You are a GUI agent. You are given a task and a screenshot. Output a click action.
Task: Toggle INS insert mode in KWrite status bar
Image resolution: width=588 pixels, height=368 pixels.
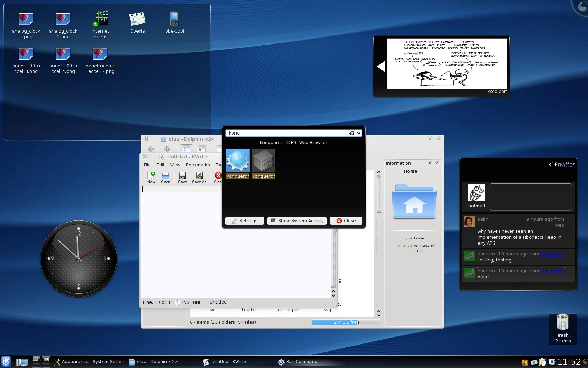click(185, 302)
